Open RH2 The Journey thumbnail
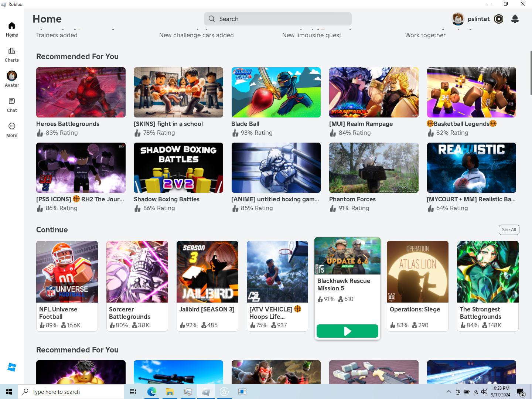The width and height of the screenshot is (532, 399). (81, 168)
